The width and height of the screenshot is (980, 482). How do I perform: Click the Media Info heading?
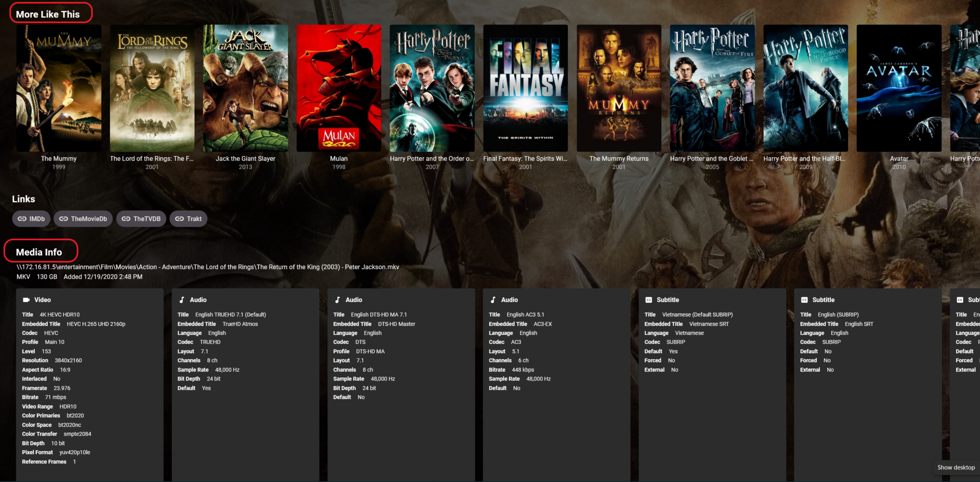(39, 252)
